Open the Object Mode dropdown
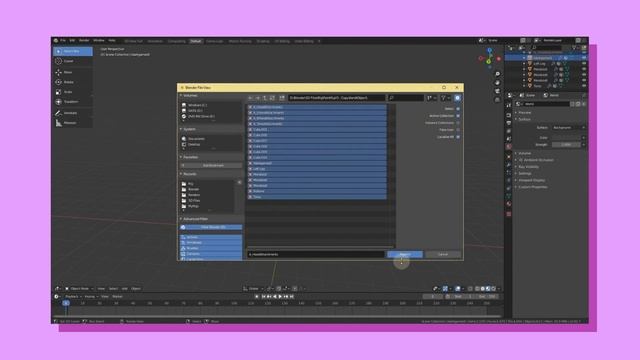This screenshot has width=640, height=360. (x=79, y=289)
